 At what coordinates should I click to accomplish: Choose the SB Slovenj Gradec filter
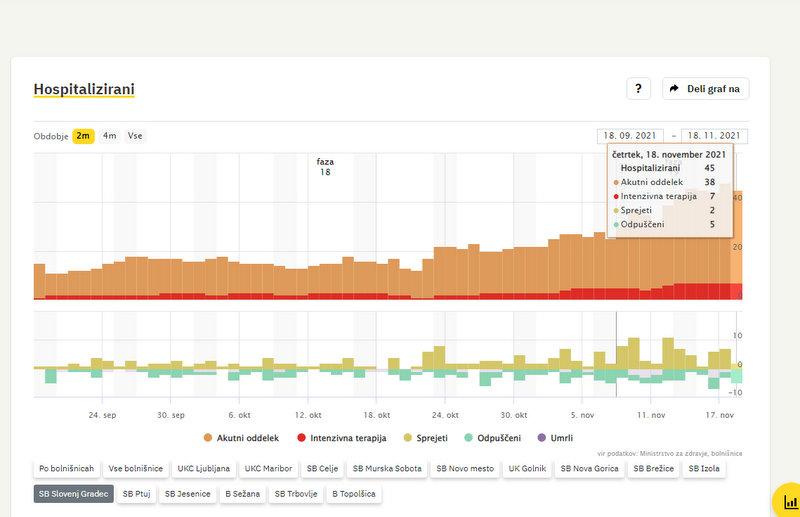[73, 494]
